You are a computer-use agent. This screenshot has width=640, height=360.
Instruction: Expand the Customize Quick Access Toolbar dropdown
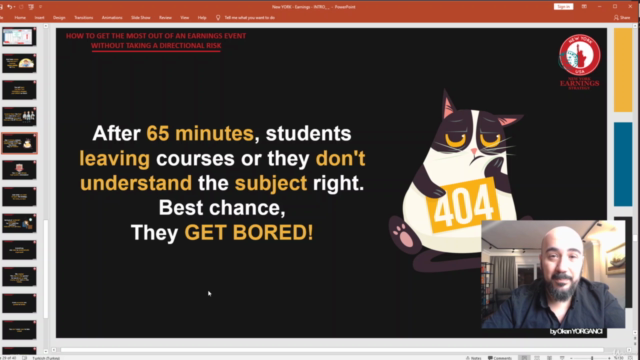coord(40,7)
